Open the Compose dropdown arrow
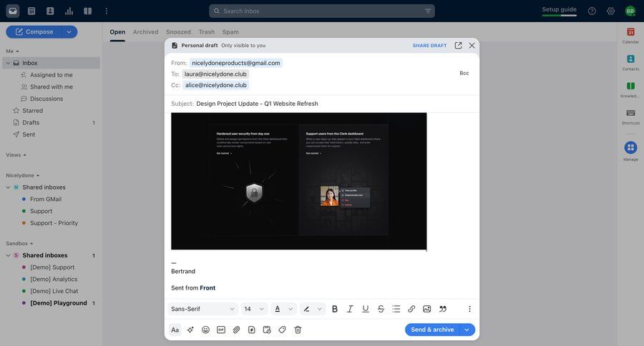The height and width of the screenshot is (346, 644). click(69, 32)
